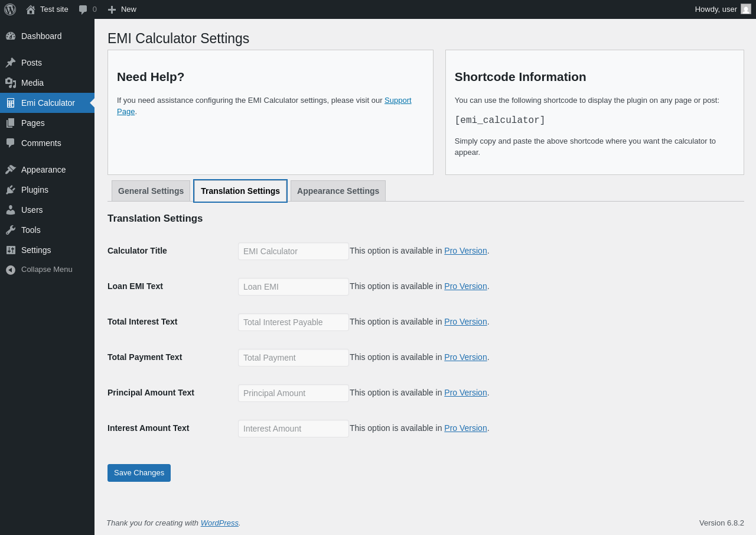Open the Media menu item
The image size is (756, 535).
click(x=47, y=83)
